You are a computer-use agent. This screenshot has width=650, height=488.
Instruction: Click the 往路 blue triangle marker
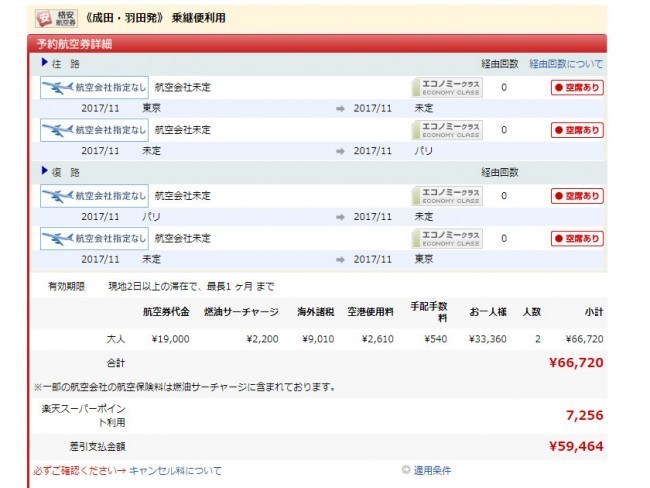45,63
